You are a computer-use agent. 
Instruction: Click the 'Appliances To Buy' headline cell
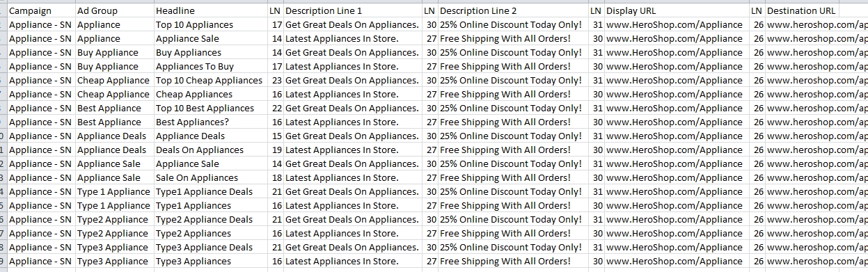[x=210, y=67]
